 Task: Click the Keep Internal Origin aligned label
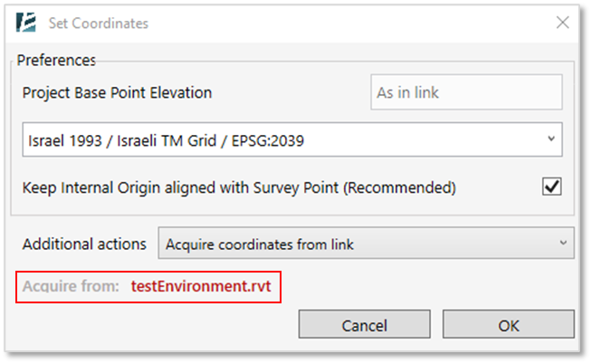tap(239, 187)
